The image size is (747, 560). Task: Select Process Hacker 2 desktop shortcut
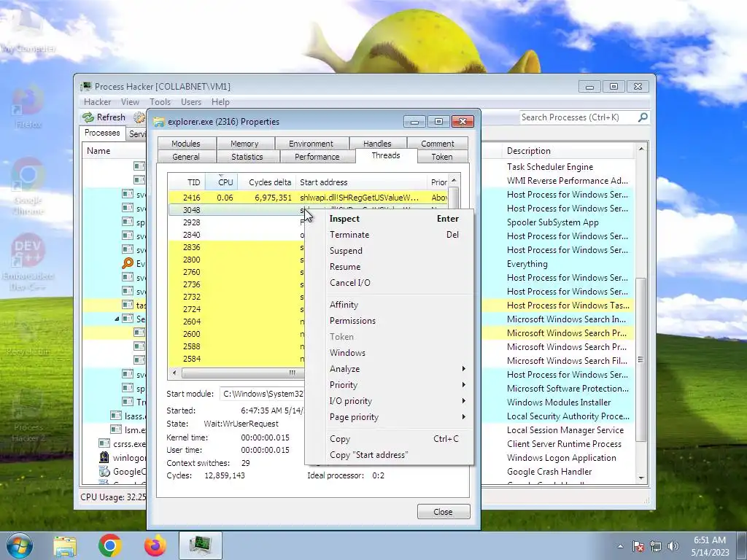pyautogui.click(x=28, y=414)
